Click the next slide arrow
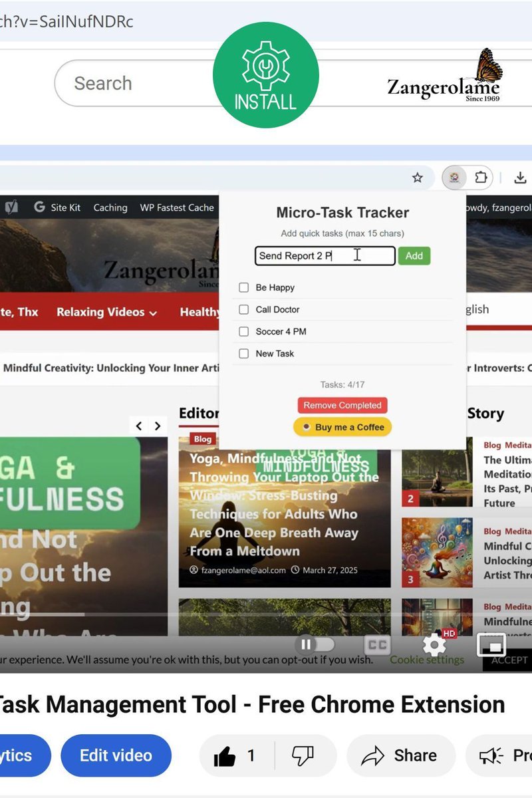 click(x=158, y=426)
